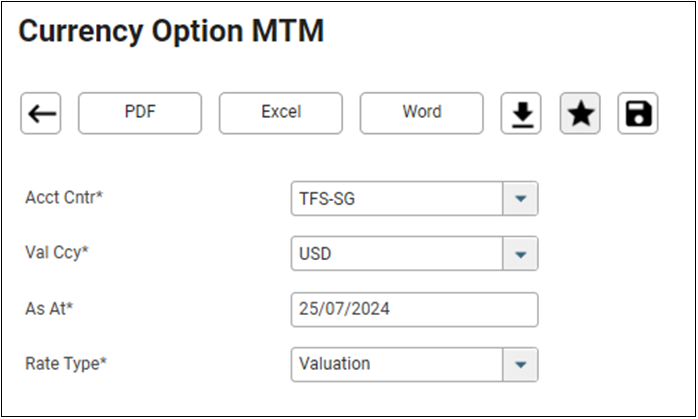Open the Rate Type dropdown arrow
The width and height of the screenshot is (698, 419).
point(520,365)
